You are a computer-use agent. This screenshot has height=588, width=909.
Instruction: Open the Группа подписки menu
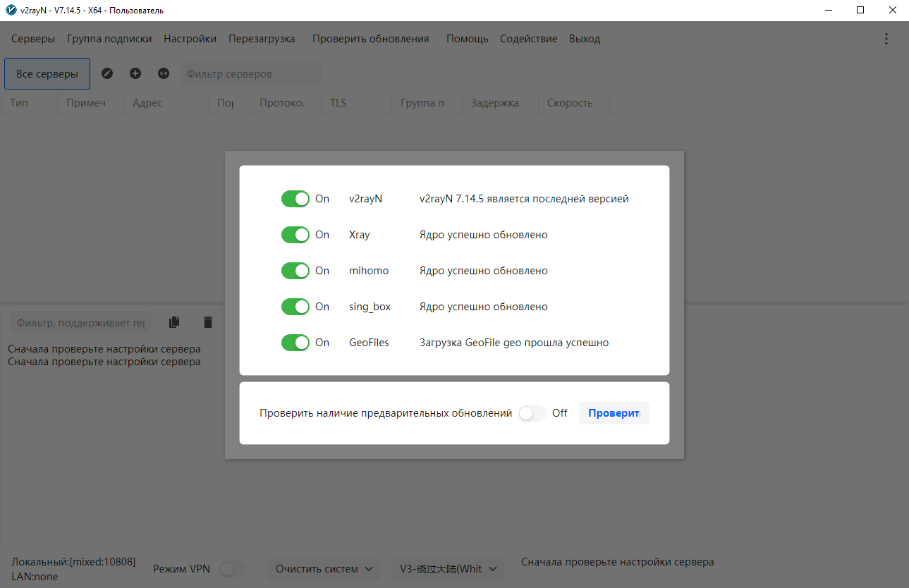pos(109,39)
